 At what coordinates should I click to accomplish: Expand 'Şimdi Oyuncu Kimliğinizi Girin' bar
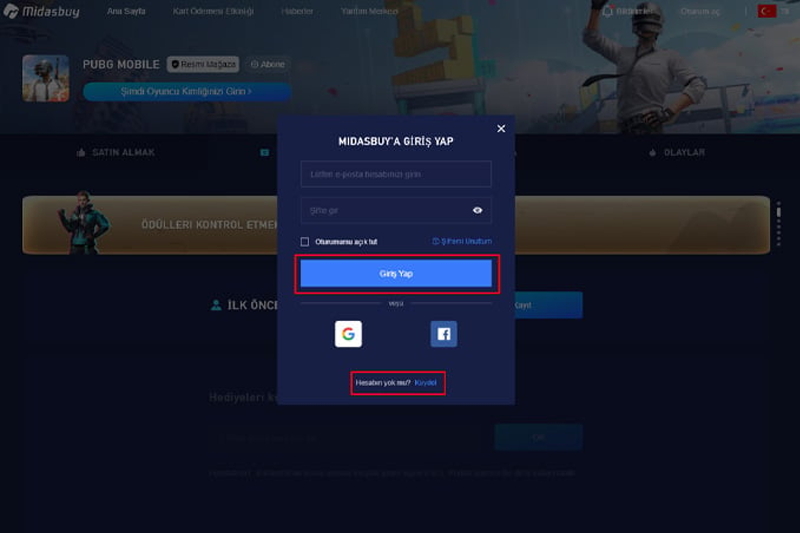click(x=187, y=91)
